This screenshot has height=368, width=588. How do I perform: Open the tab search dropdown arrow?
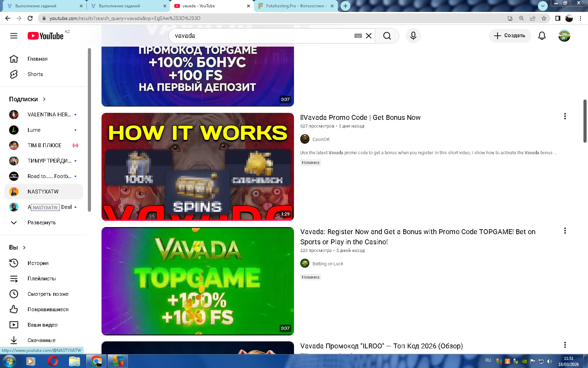tap(543, 6)
